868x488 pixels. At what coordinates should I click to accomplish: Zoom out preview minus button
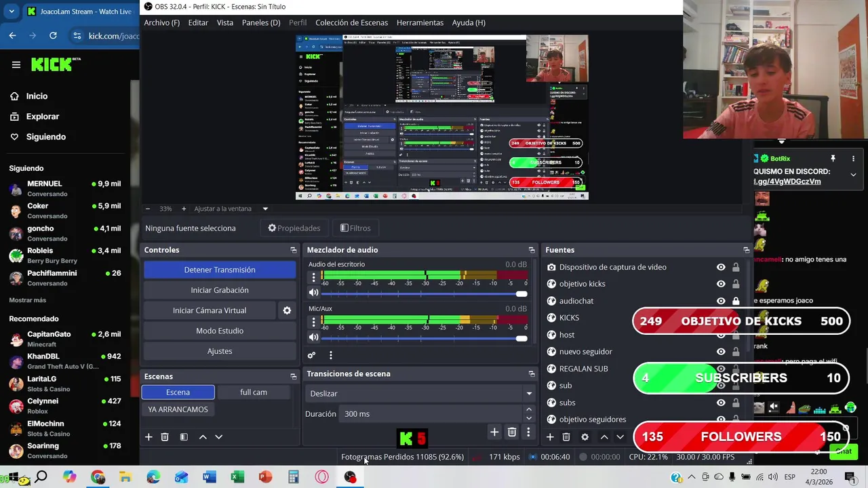pyautogui.click(x=149, y=209)
